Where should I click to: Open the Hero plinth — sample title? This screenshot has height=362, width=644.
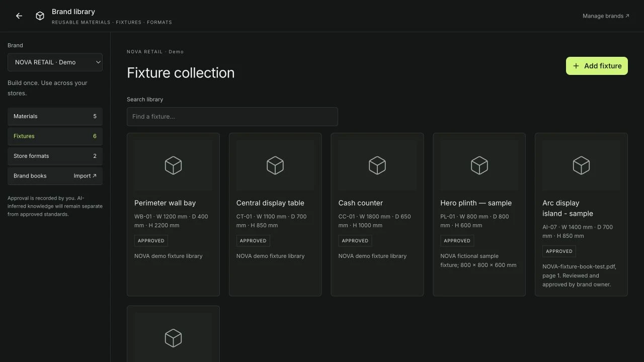click(x=476, y=203)
